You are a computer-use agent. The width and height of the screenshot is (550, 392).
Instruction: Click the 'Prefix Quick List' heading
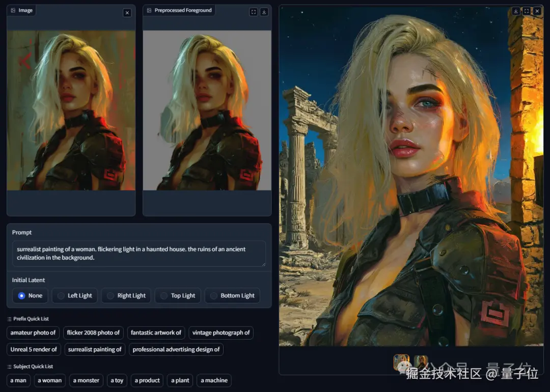(31, 319)
